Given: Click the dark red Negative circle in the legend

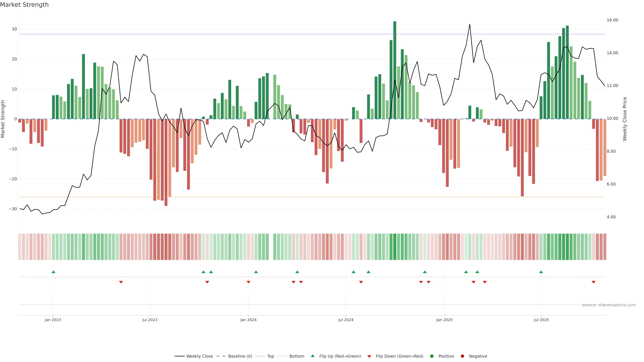Looking at the screenshot, I should click(x=462, y=356).
